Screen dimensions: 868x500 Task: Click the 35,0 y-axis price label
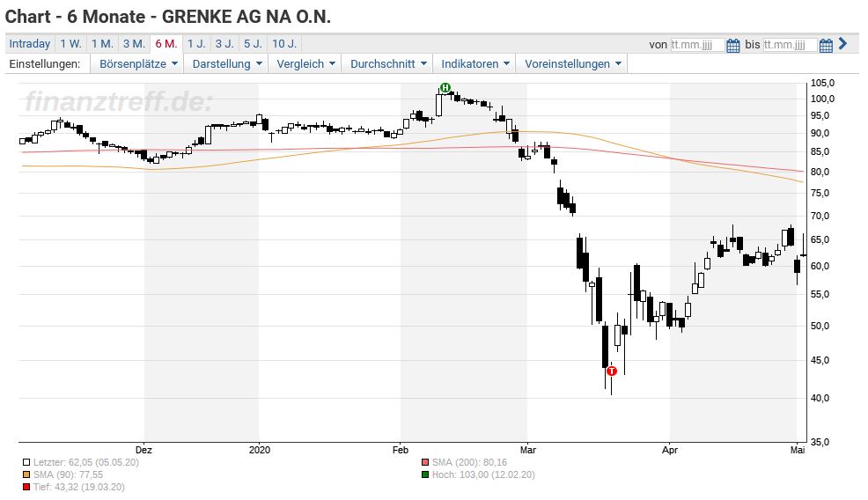click(x=820, y=443)
